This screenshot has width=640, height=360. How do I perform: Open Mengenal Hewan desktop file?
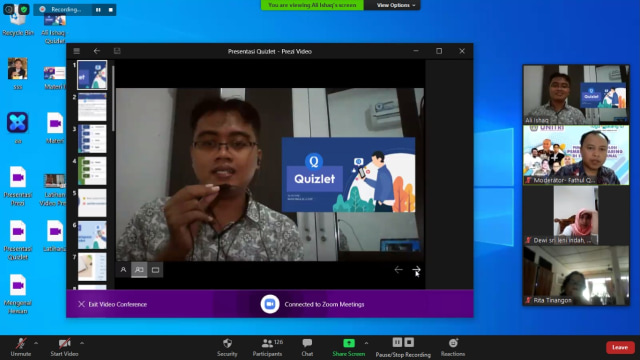coord(18,294)
